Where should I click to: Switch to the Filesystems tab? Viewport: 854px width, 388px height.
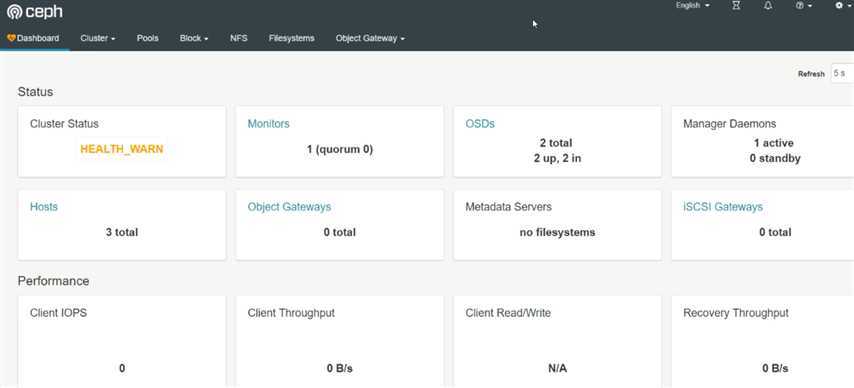pos(291,39)
